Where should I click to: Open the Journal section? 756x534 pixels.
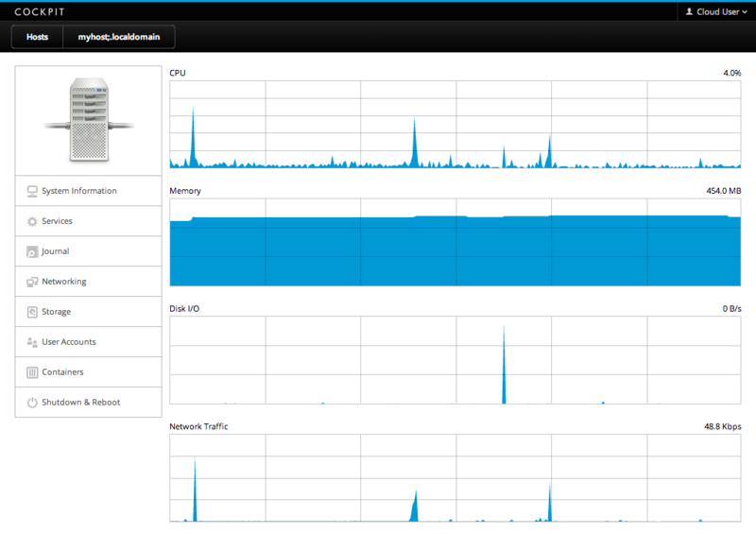[x=88, y=251]
